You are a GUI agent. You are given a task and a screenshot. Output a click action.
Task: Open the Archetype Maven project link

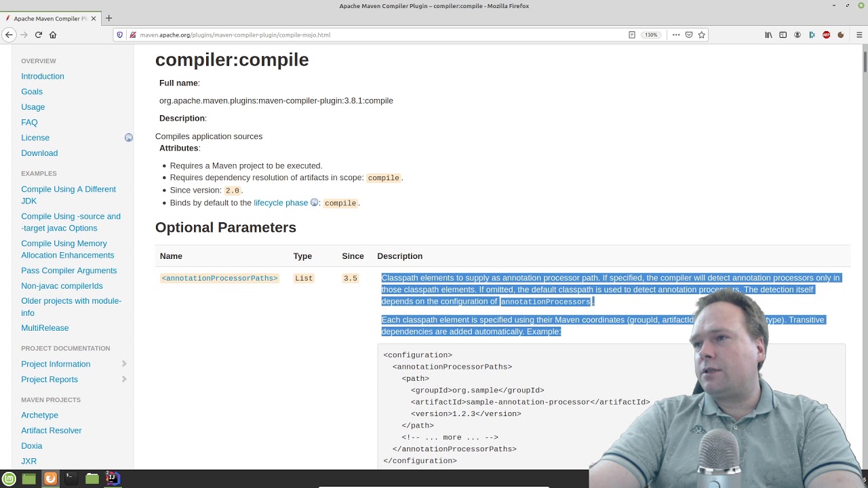point(39,415)
